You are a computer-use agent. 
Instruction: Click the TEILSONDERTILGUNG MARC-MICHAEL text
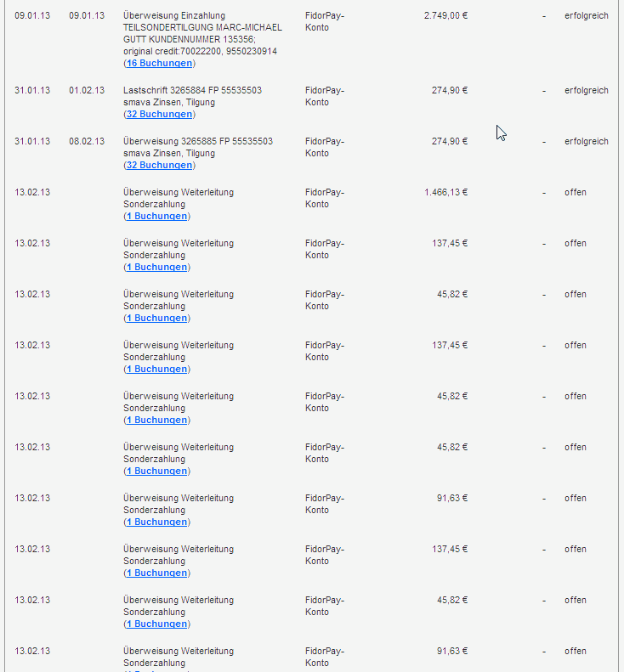[x=202, y=27]
